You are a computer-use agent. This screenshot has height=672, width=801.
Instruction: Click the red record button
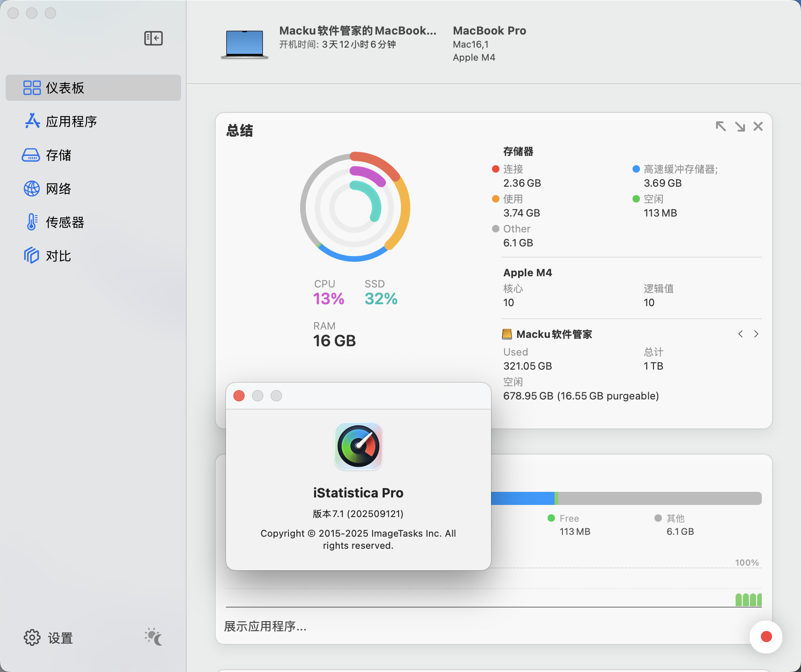pos(766,637)
